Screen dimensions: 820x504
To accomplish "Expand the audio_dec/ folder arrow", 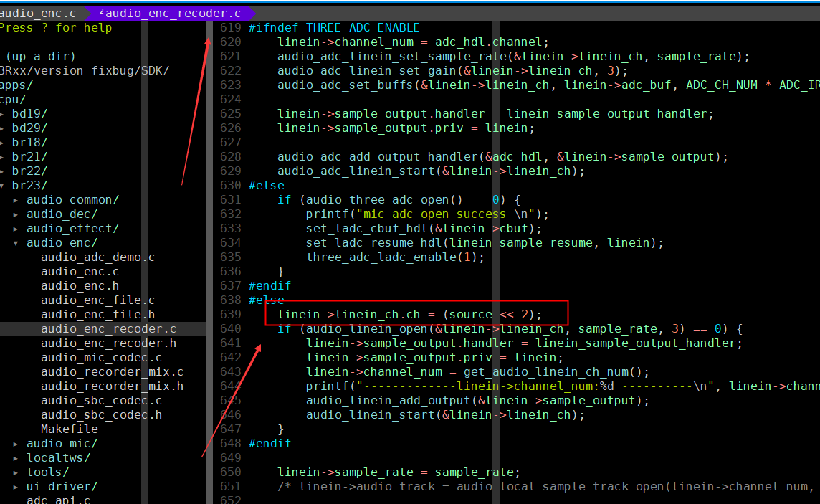I will 16,214.
